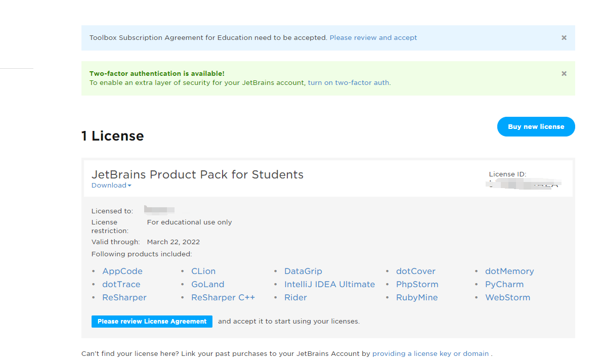Open the AppCode product link
This screenshot has width=604, height=364.
coord(122,271)
